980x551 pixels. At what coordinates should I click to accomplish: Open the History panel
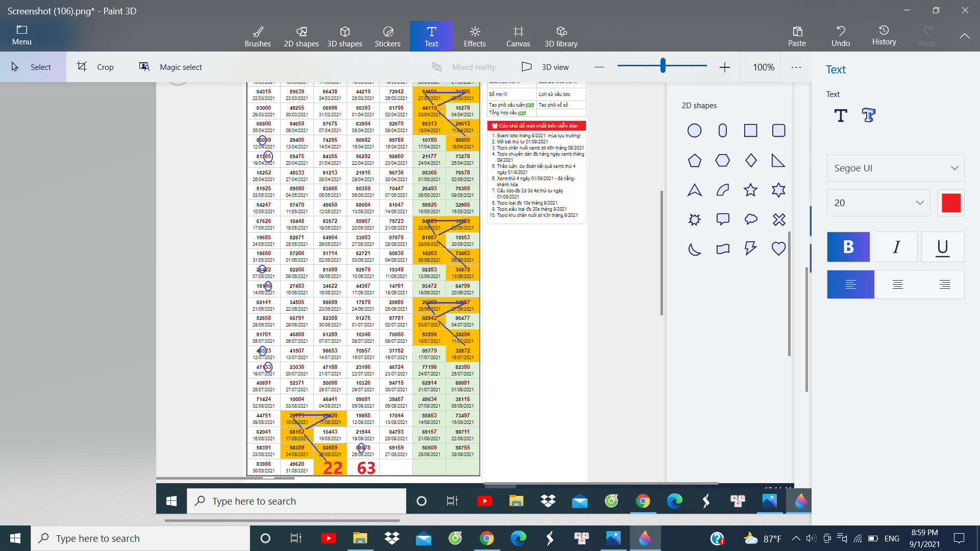[x=884, y=36]
